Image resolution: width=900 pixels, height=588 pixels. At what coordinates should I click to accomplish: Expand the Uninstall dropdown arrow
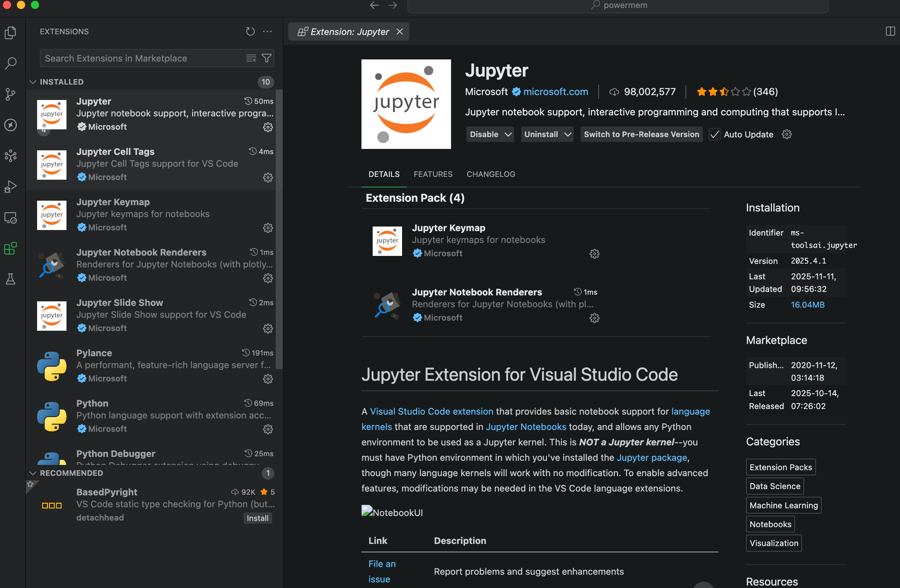[x=568, y=135]
